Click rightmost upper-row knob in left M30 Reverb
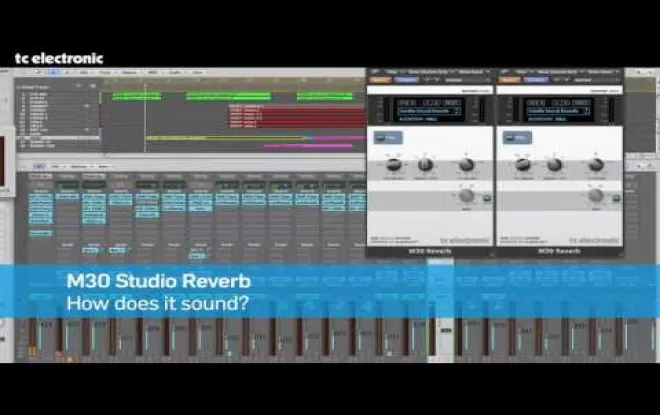660x415 pixels. coord(466,165)
